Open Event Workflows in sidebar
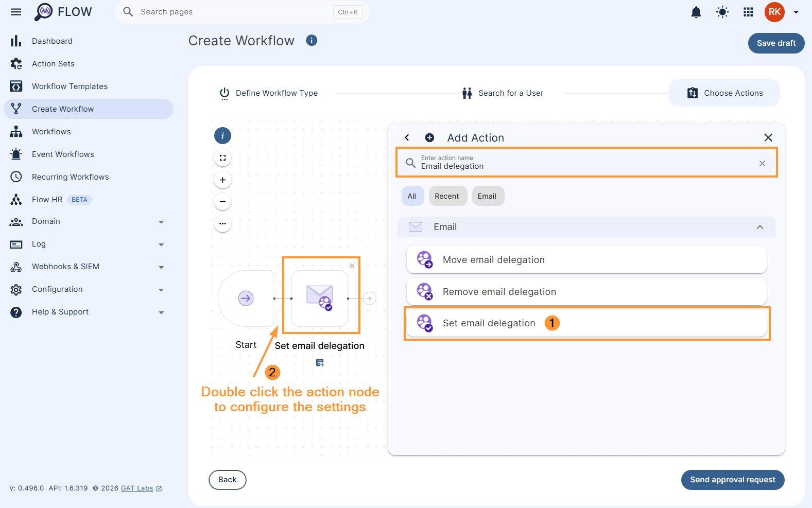This screenshot has width=812, height=508. [89, 154]
